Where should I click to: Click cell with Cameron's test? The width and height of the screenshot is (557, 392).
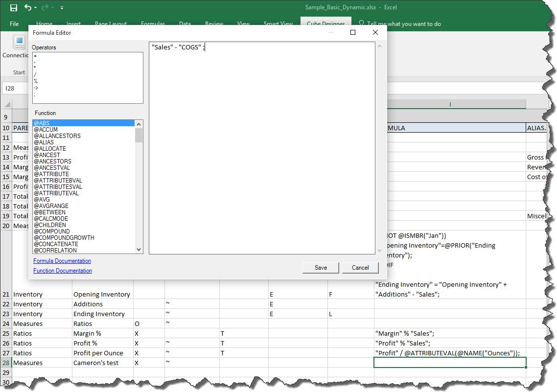pyautogui.click(x=103, y=363)
